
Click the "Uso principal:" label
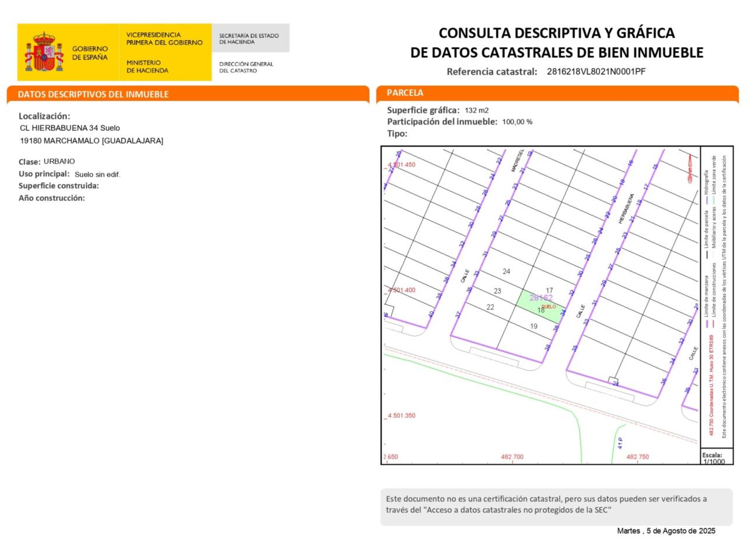(x=44, y=174)
